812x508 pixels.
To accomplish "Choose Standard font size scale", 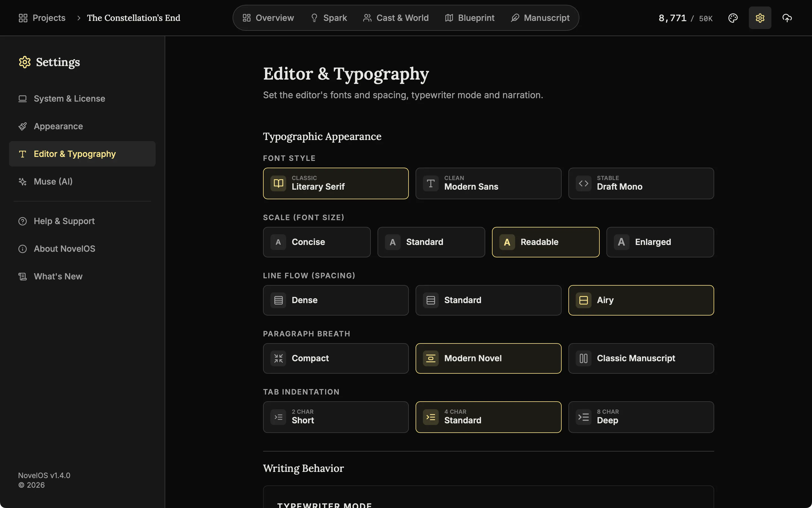I will 431,242.
